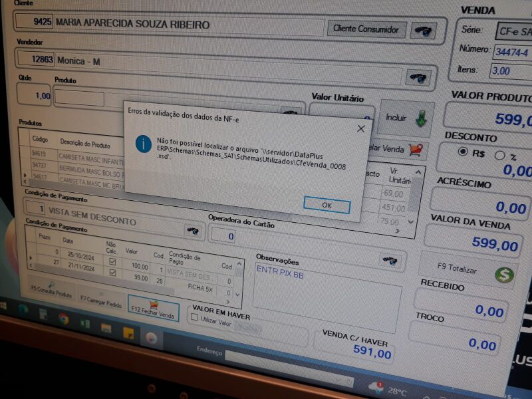This screenshot has height=399, width=532.
Task: Close the NF-e validation error dialog with X
Action: click(x=361, y=128)
